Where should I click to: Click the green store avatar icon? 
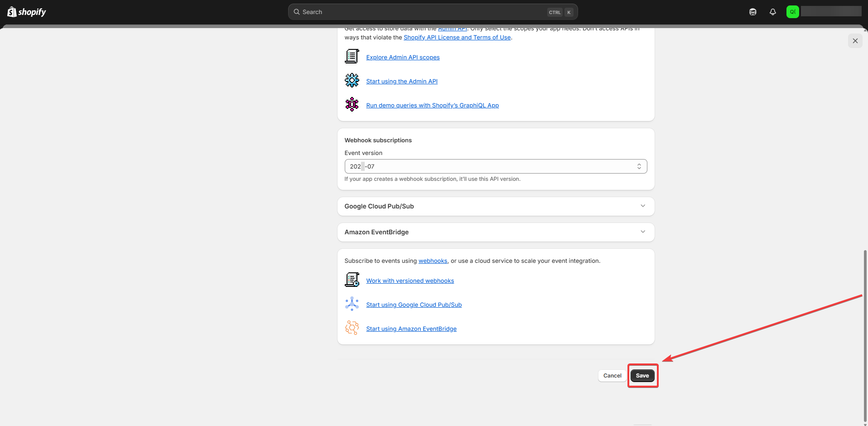pos(792,12)
